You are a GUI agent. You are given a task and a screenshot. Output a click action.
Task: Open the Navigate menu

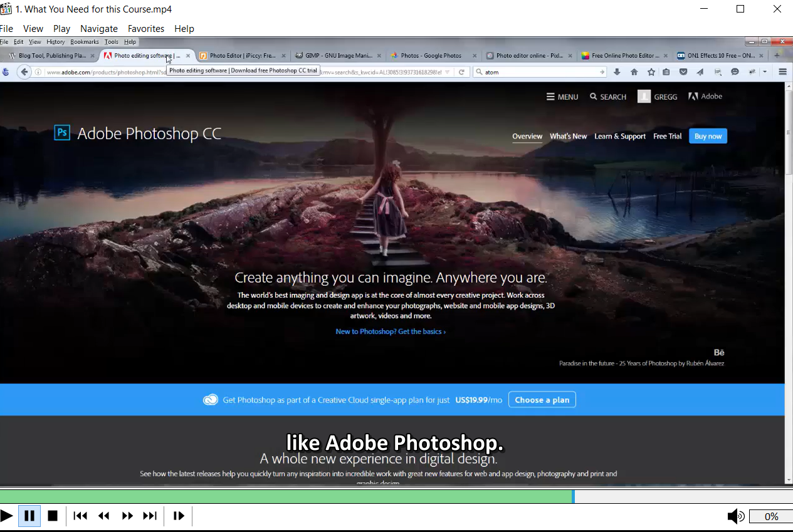tap(99, 28)
